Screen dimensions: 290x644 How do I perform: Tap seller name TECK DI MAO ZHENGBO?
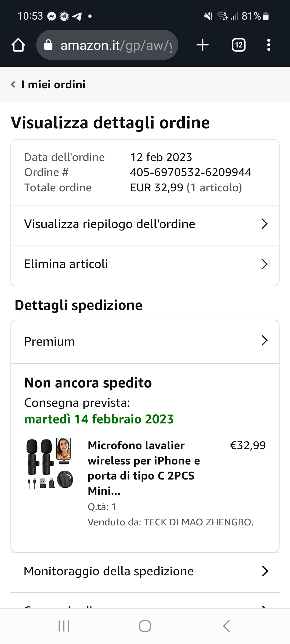point(198,522)
